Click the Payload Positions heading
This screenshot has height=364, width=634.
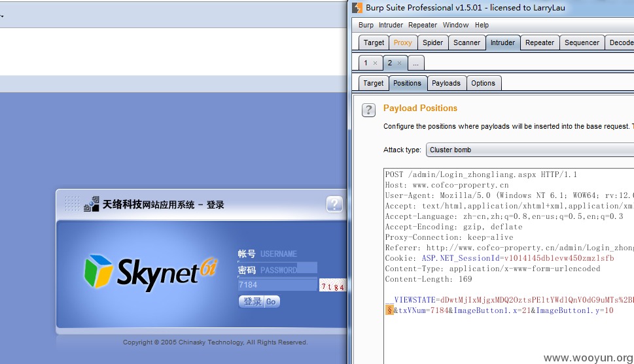(420, 108)
